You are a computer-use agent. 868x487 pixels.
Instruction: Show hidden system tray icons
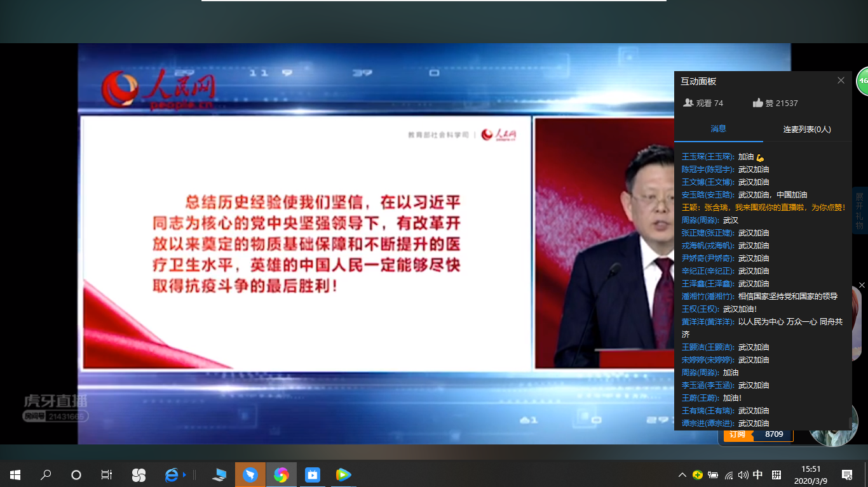(x=682, y=475)
